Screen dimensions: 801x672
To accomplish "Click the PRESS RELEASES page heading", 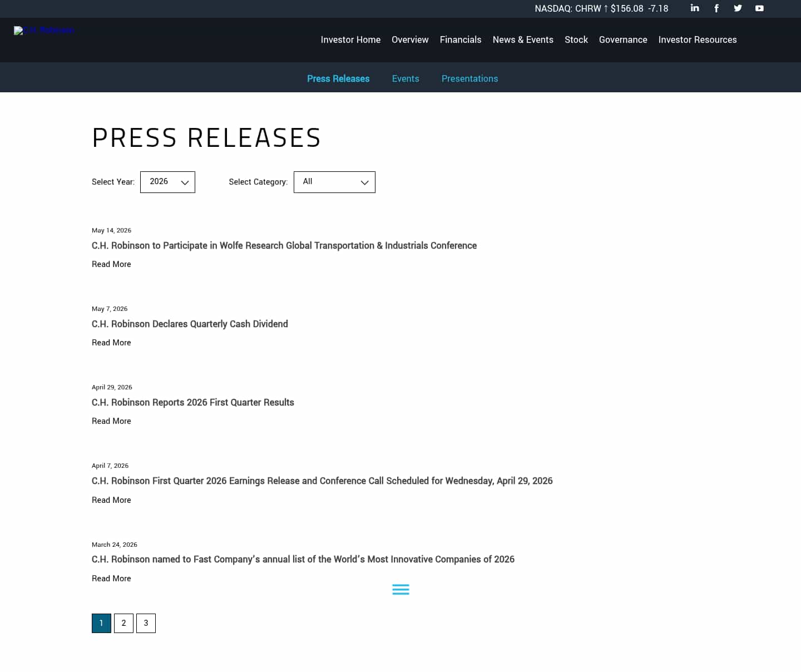I will pos(206,138).
